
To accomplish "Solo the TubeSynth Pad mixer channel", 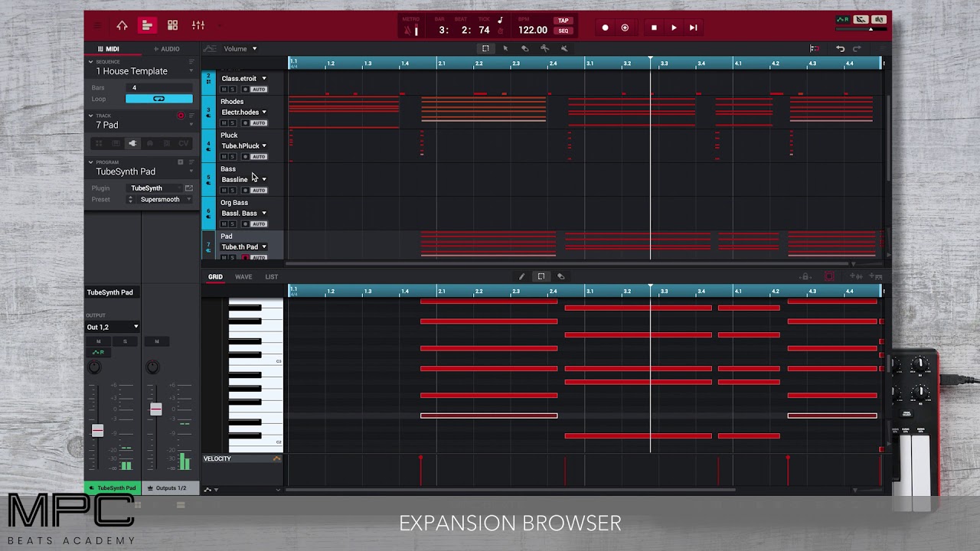I will tap(124, 341).
